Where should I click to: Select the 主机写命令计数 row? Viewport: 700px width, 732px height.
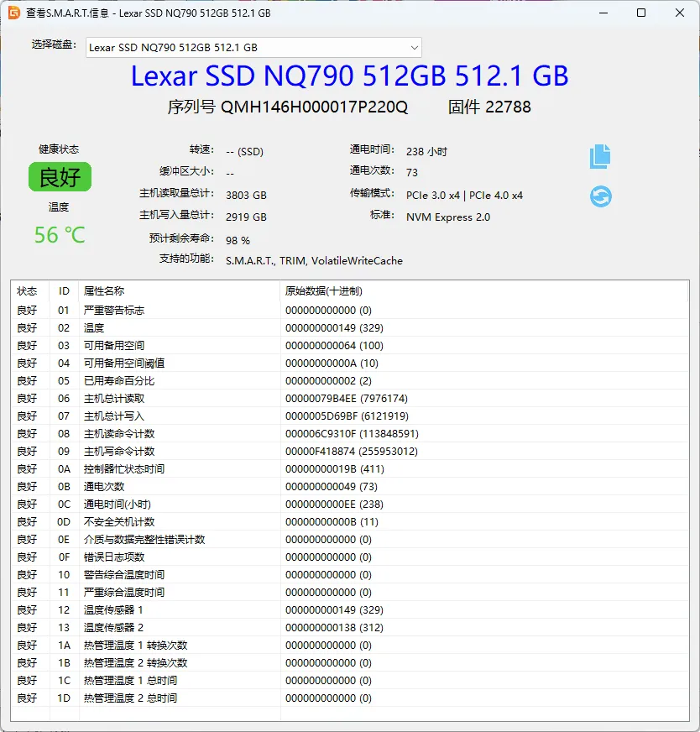point(350,452)
